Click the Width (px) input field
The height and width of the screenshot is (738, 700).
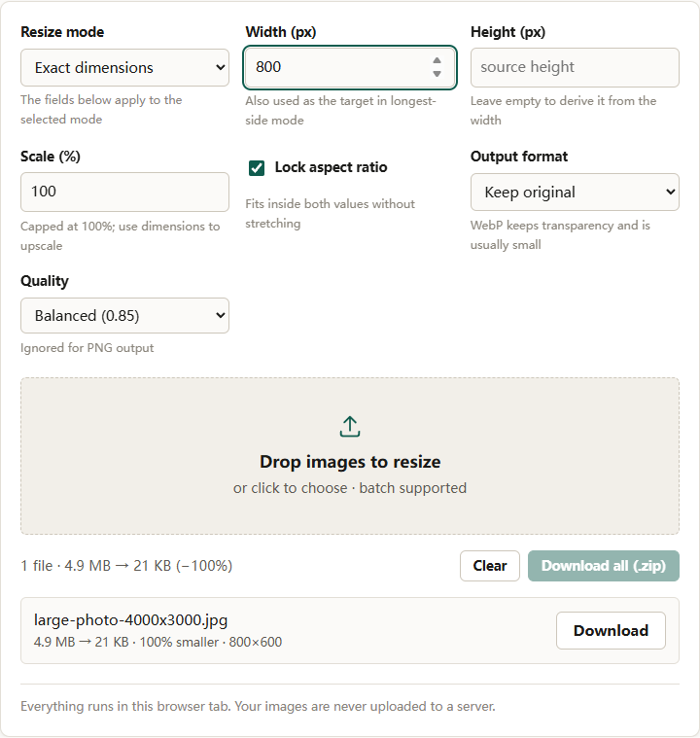point(350,67)
